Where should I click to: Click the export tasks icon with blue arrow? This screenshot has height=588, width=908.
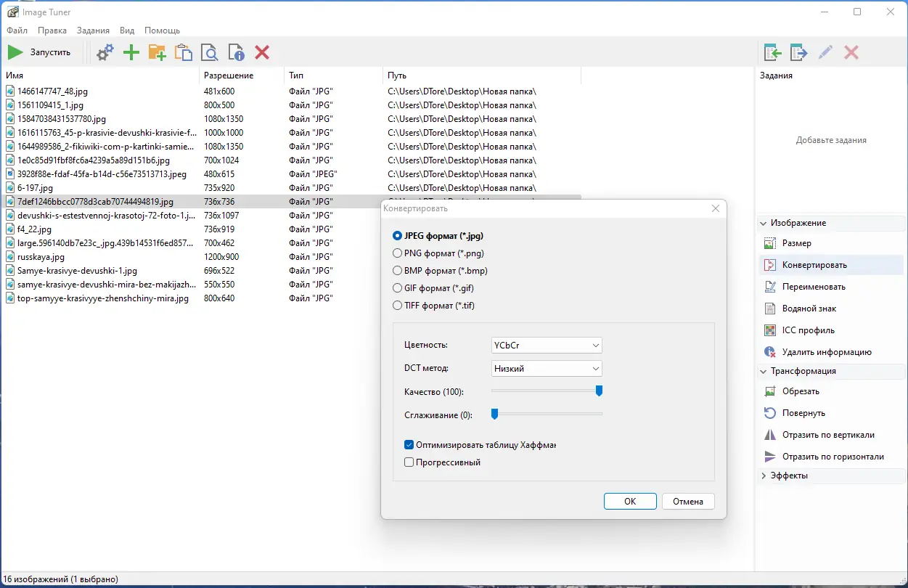coord(799,52)
